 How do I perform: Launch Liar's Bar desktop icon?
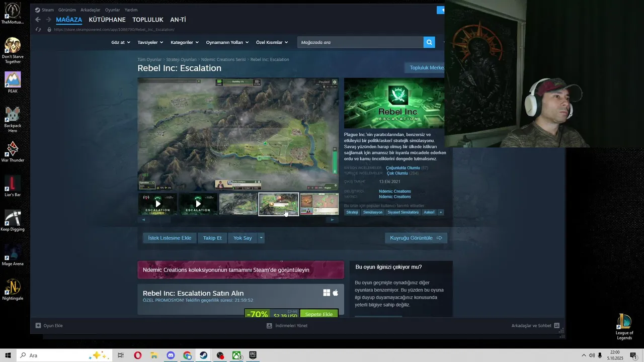pos(13,186)
